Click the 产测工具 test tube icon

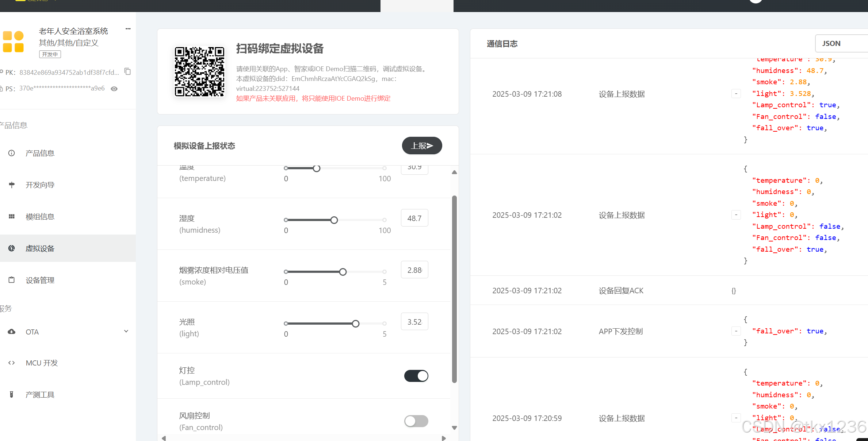pos(12,395)
